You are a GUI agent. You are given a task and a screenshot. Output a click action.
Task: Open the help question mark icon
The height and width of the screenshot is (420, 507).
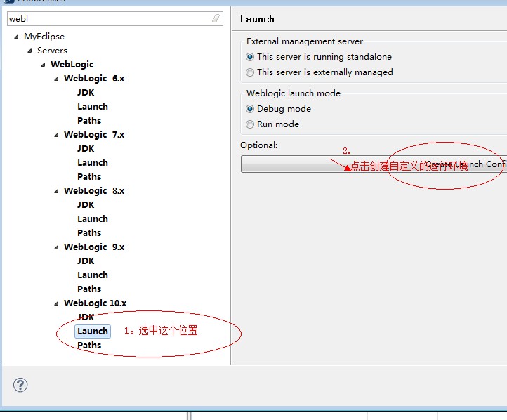20,385
